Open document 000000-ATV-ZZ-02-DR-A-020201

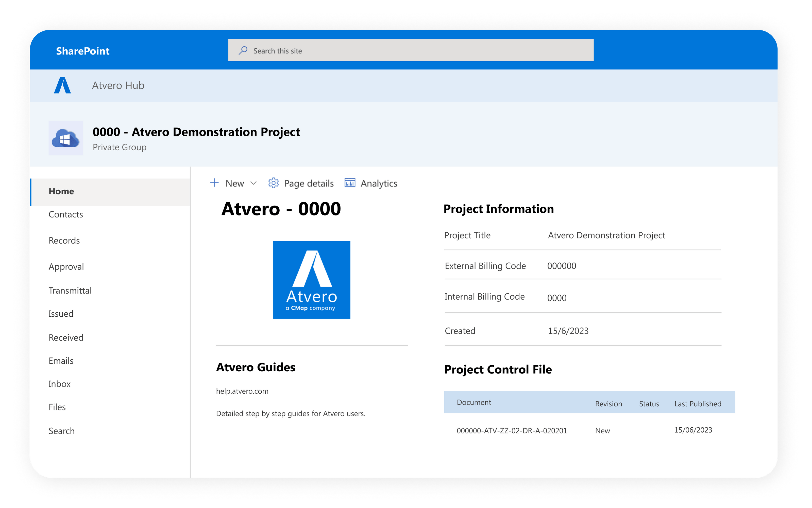click(x=512, y=430)
